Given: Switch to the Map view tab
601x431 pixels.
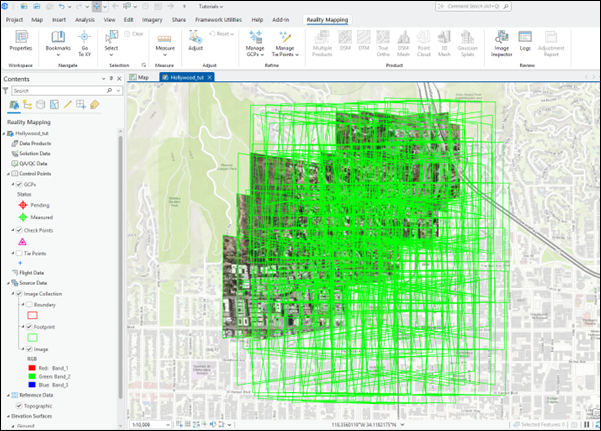Looking at the screenshot, I should [x=143, y=76].
